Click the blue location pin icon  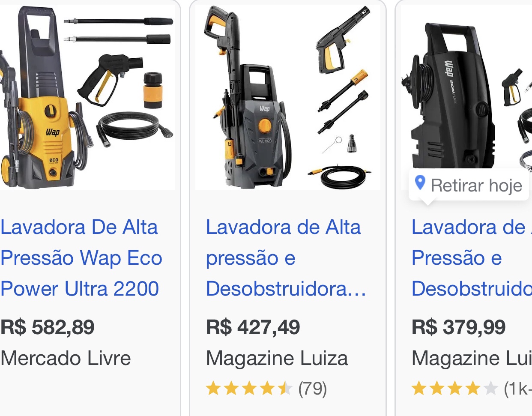[x=420, y=183]
